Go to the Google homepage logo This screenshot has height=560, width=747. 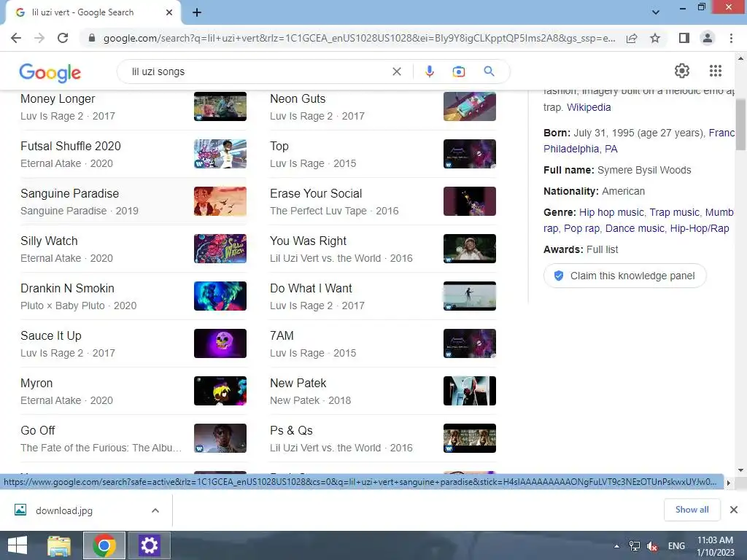(50, 72)
